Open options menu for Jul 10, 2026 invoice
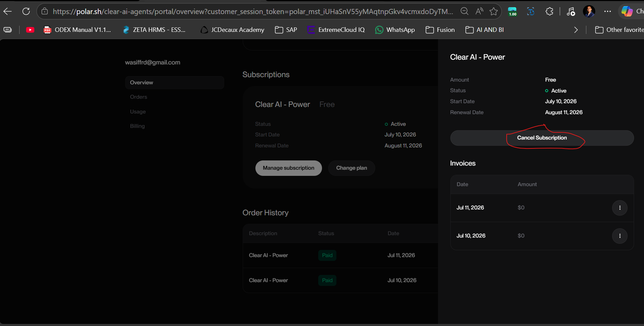Screen dimensions: 644x326 pyautogui.click(x=620, y=236)
